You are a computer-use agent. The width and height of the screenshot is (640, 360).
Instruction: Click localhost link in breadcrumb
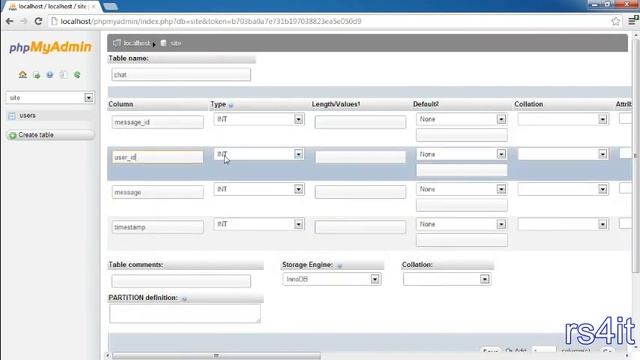coord(137,43)
